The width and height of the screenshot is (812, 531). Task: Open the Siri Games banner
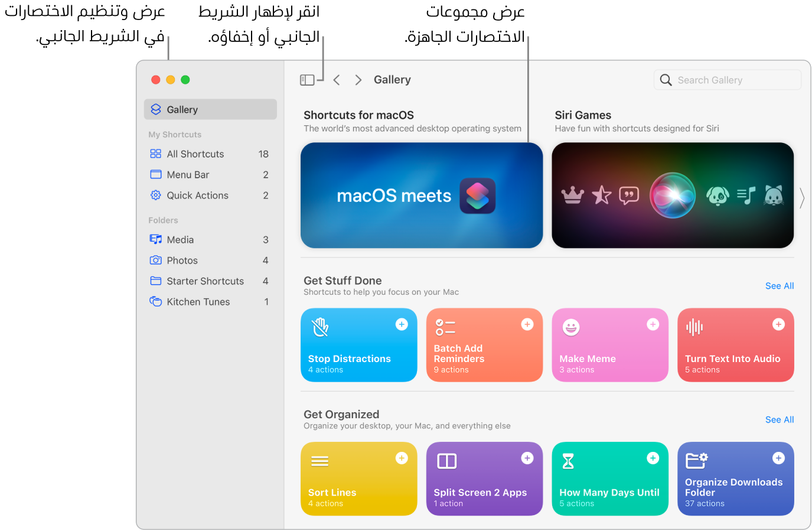pos(673,196)
